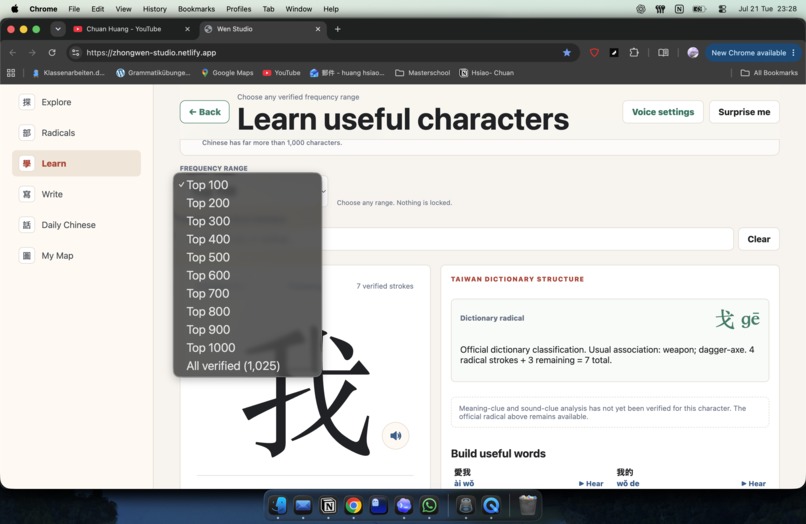Expand the Chrome tab search chevron
Viewport: 806px width, 524px height.
[58, 29]
